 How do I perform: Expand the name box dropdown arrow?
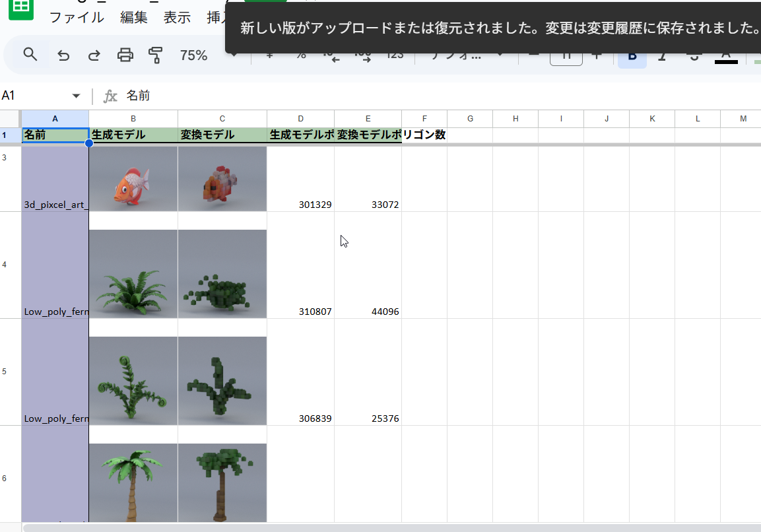coord(76,96)
